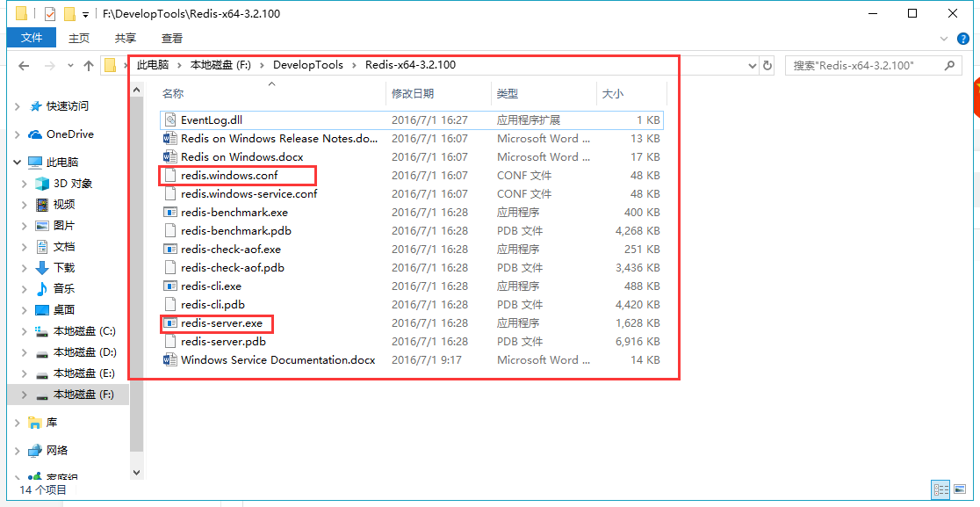Click the forward navigation arrow
Screen dimensions: 980x507
point(52,65)
